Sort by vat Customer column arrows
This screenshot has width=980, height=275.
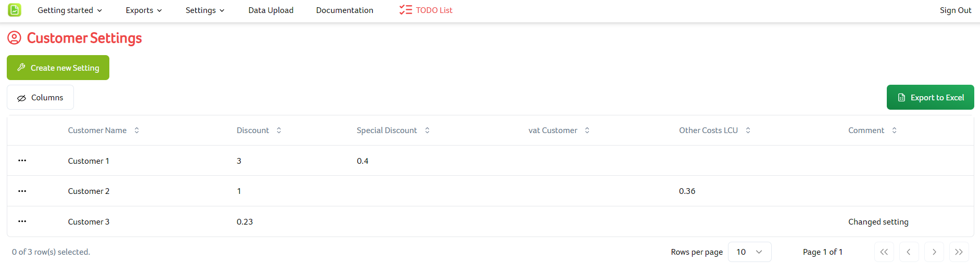587,130
